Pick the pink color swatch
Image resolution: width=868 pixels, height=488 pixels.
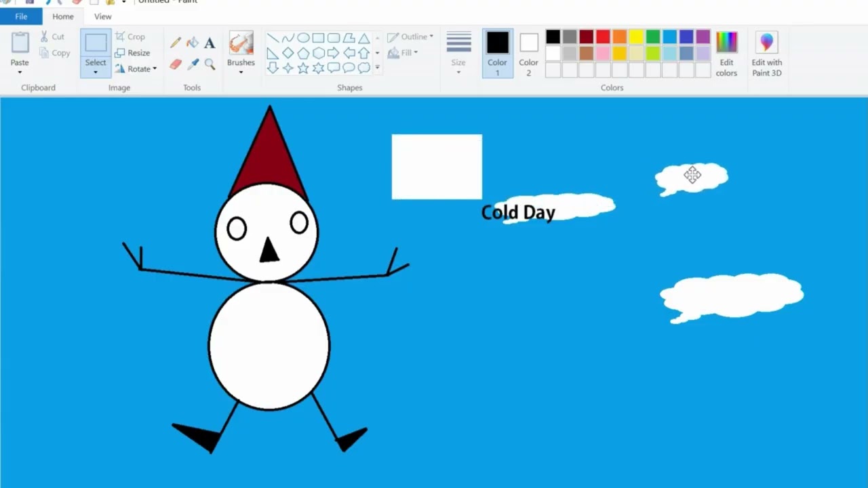603,53
